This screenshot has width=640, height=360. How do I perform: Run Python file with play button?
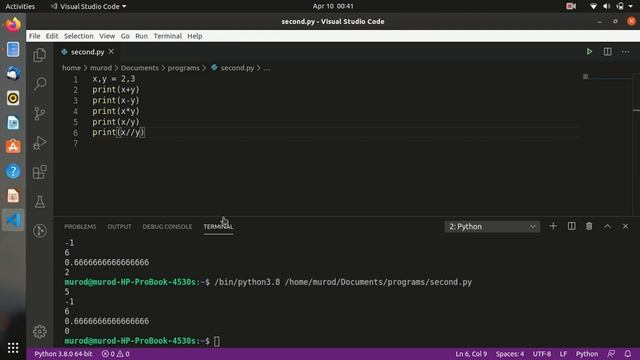[x=589, y=52]
